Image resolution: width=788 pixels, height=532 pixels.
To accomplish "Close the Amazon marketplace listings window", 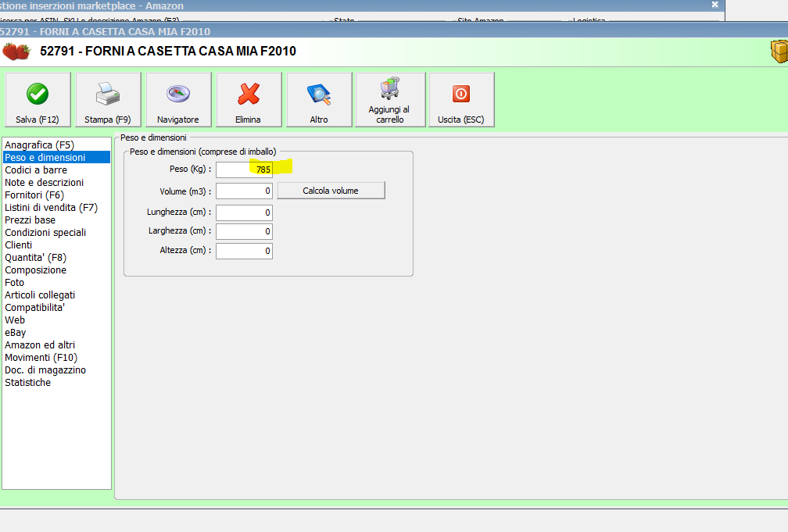I will pos(715,5).
